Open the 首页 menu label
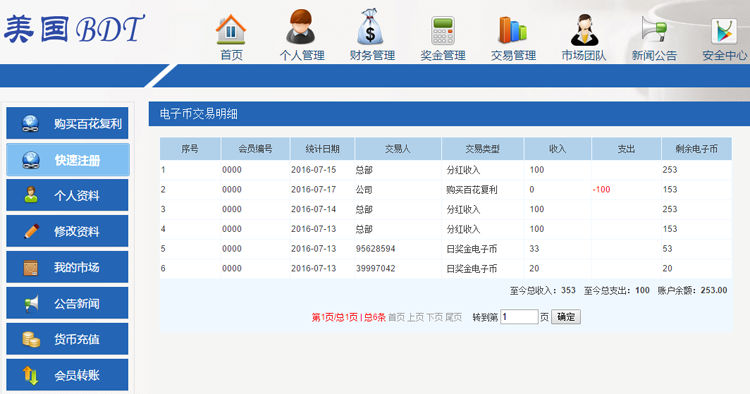 coord(232,55)
